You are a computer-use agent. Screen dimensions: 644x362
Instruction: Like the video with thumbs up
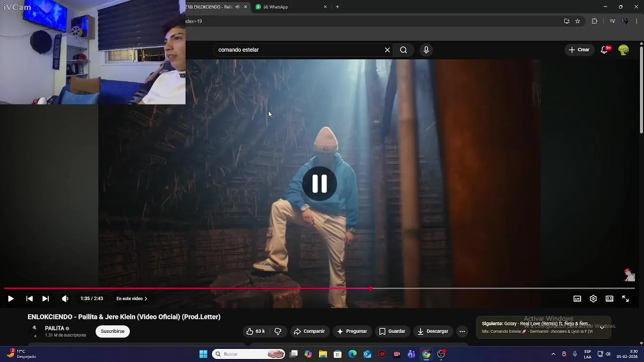click(255, 331)
